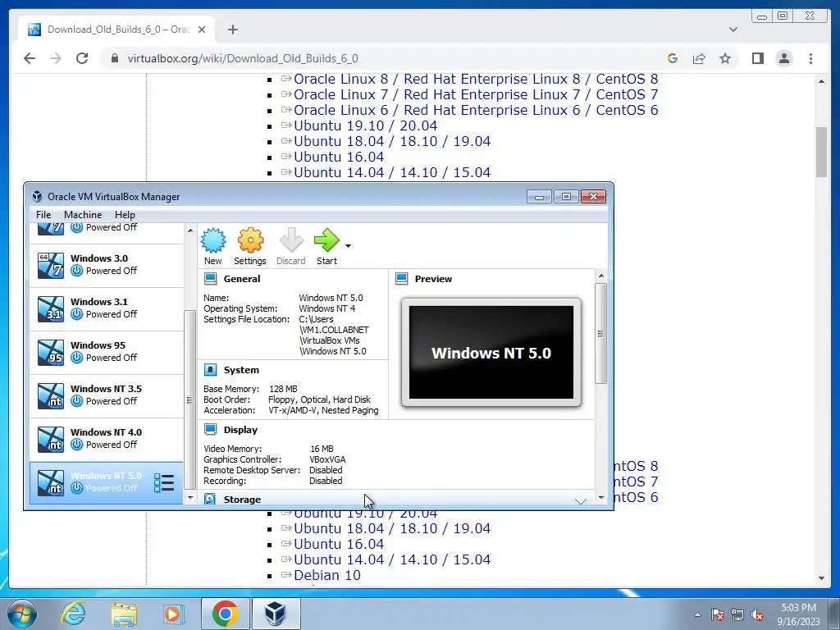This screenshot has height=630, width=840.
Task: Click the General section header icon
Action: pyautogui.click(x=211, y=279)
